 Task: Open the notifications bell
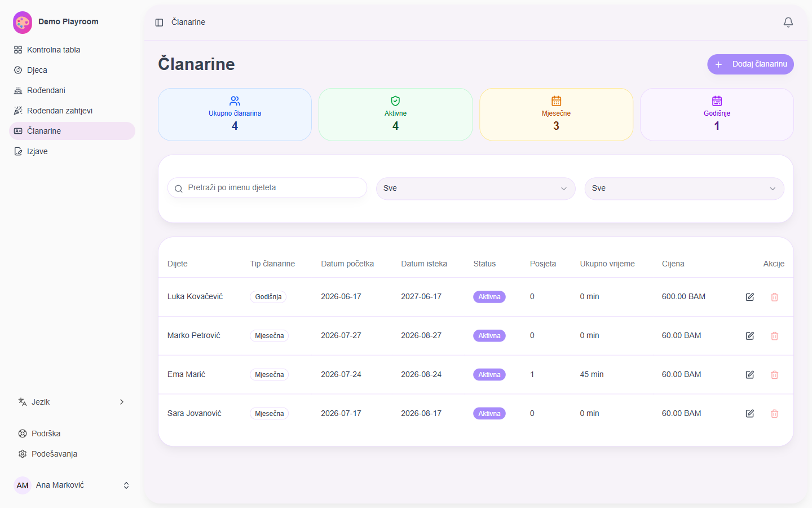(x=788, y=23)
